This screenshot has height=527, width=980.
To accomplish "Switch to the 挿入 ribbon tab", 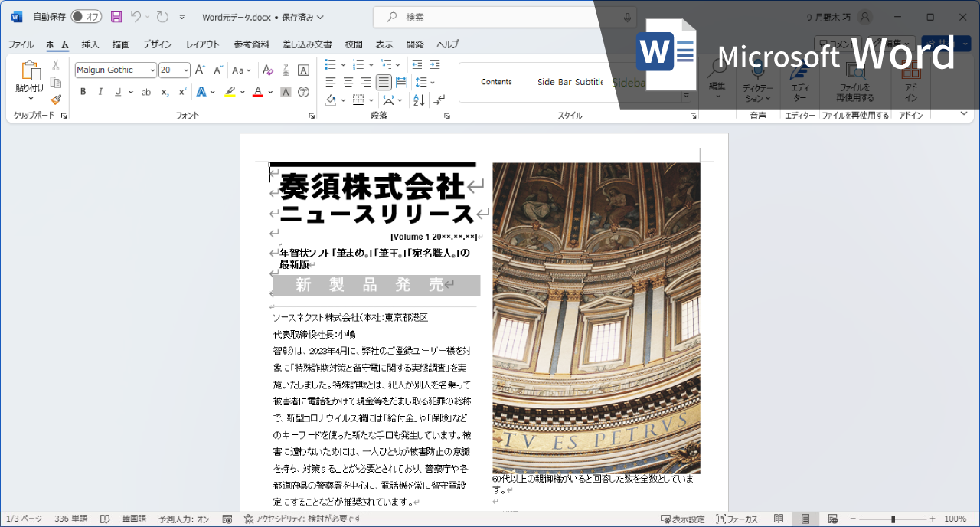I will pyautogui.click(x=90, y=44).
